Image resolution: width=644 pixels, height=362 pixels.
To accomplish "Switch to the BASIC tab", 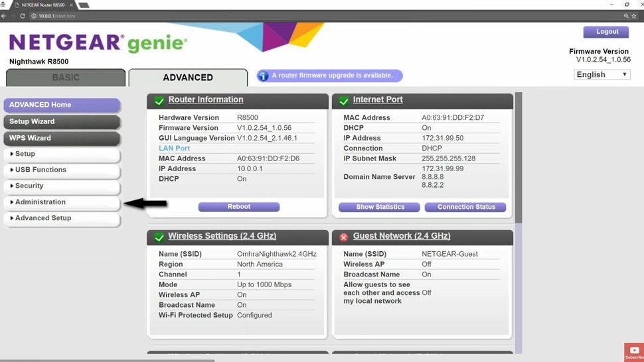I will (x=66, y=78).
